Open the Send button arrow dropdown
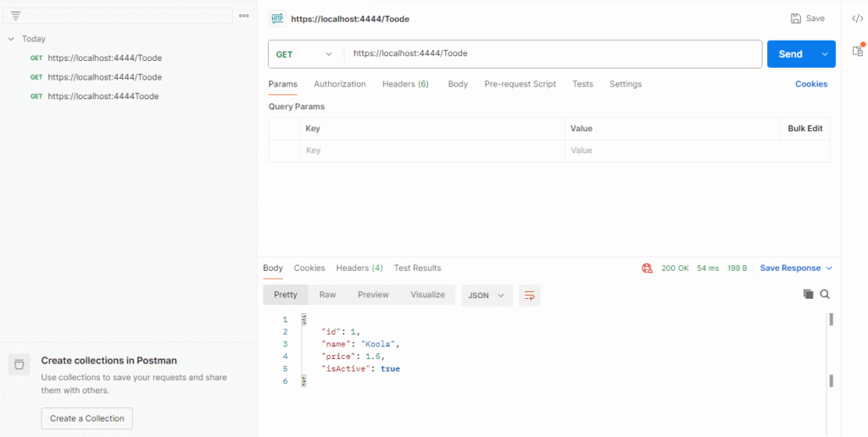868x437 pixels. tap(825, 54)
